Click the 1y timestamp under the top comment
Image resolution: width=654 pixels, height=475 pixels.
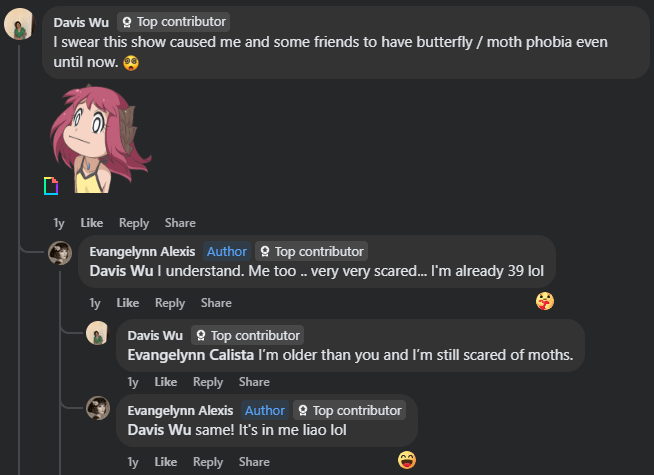pyautogui.click(x=60, y=223)
